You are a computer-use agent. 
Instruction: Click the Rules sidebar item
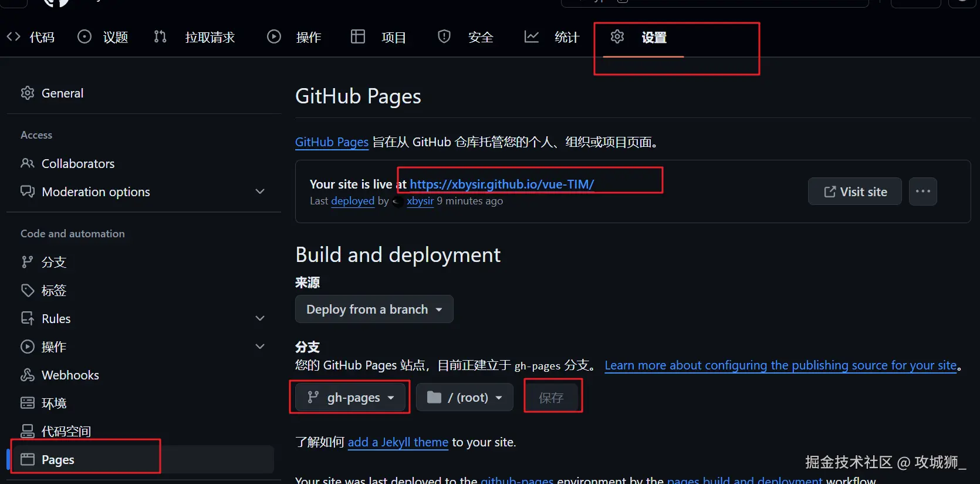[144, 318]
